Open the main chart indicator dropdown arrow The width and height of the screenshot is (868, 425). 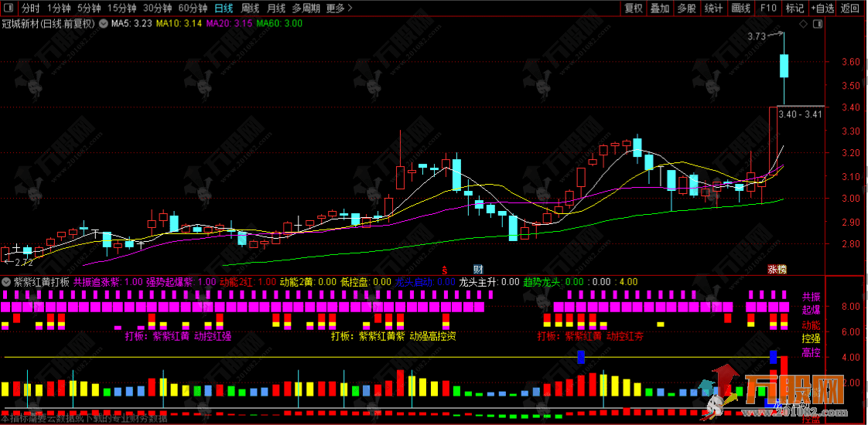(x=104, y=24)
